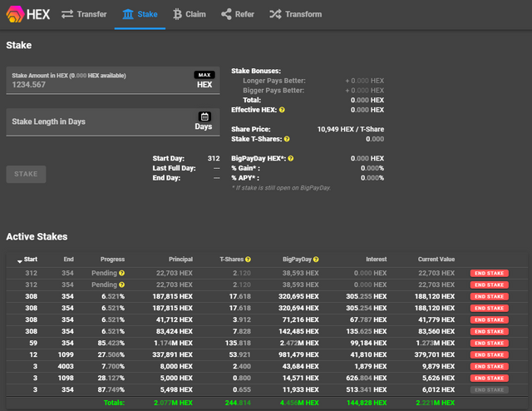This screenshot has height=411, width=532.
Task: Open the Claim tab
Action: click(x=190, y=14)
